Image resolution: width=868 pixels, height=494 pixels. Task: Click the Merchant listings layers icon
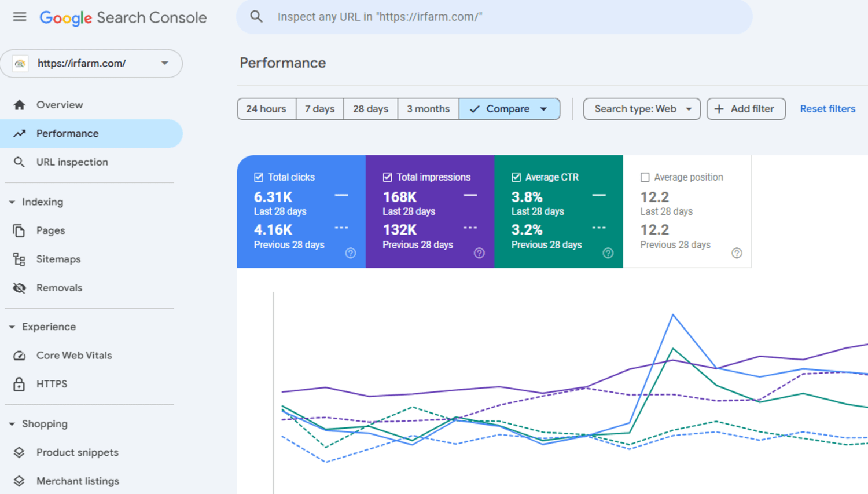pos(19,481)
